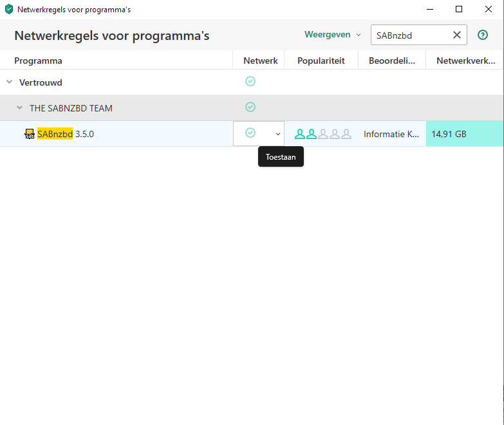This screenshot has width=504, height=425.
Task: Close the Netwerkregels window
Action: click(489, 9)
